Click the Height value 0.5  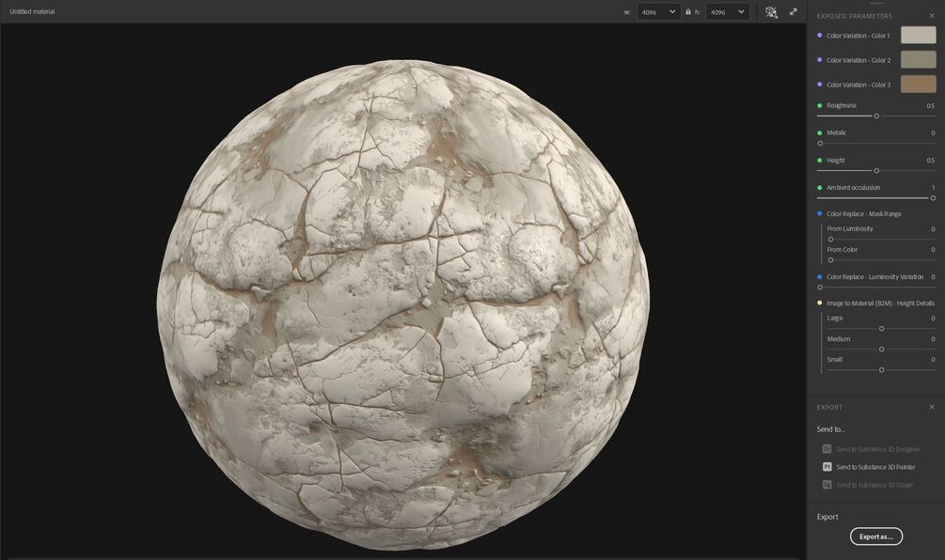tap(930, 160)
